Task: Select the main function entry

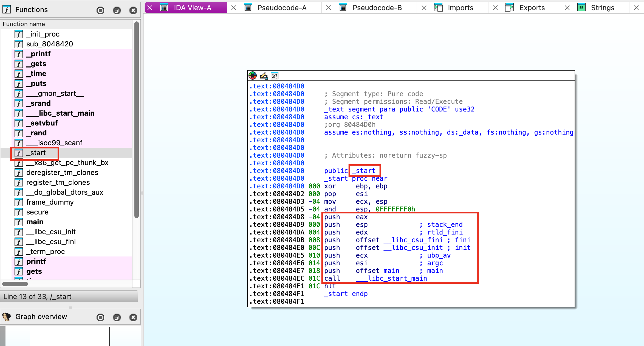Action: pyautogui.click(x=67, y=222)
